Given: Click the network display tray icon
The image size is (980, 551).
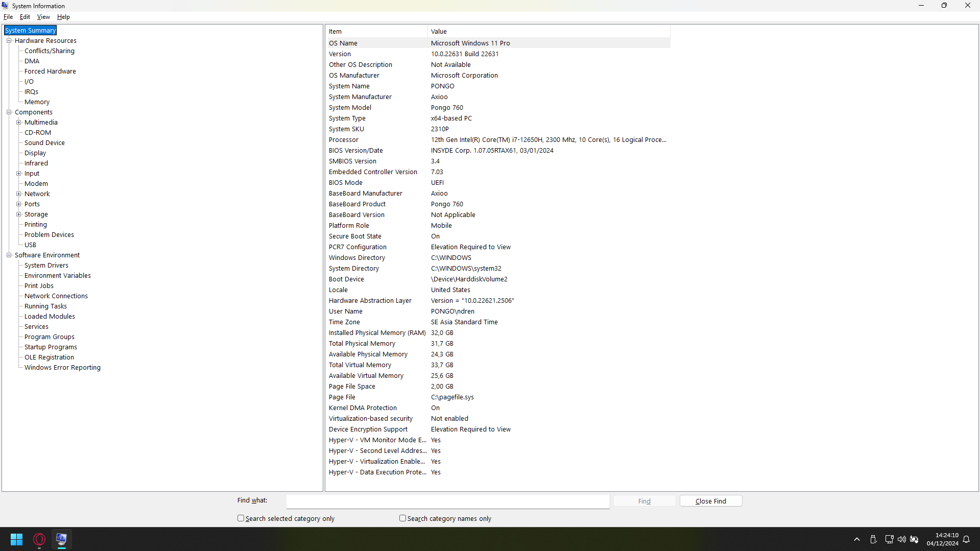Looking at the screenshot, I should pyautogui.click(x=889, y=539).
